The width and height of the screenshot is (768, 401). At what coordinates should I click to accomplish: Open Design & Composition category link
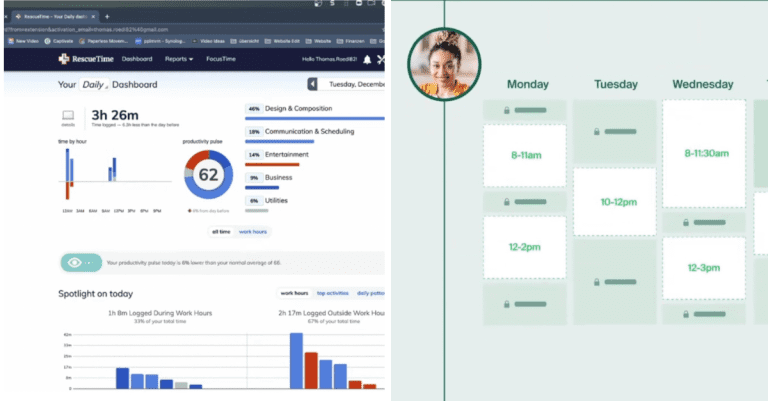(298, 108)
